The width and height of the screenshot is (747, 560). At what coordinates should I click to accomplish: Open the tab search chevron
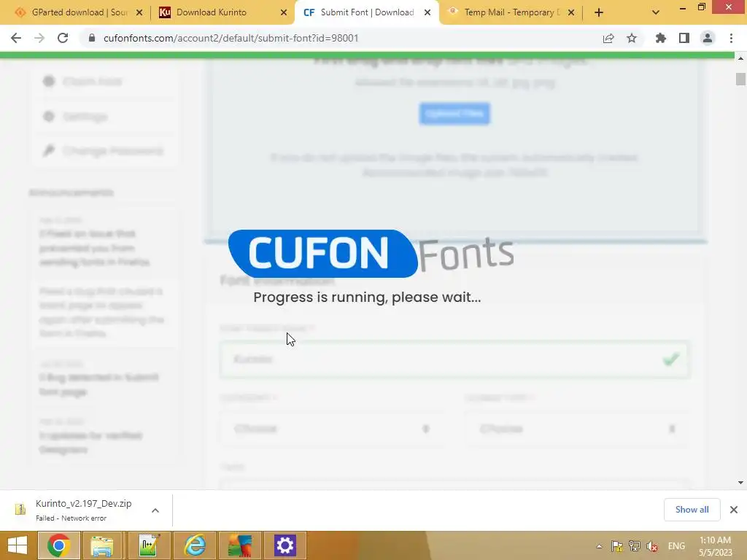[x=656, y=12]
